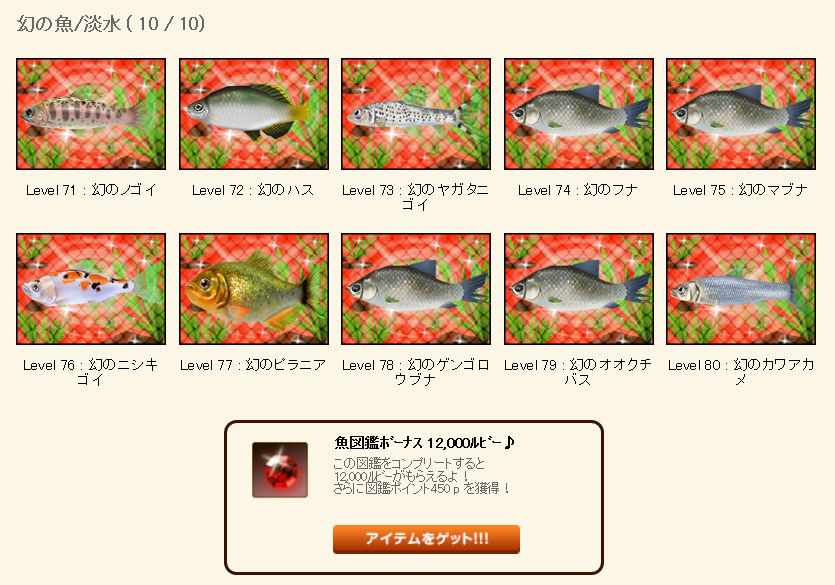Screen dimensions: 835x585
Task: Click the Level 74 幻のフナ fish image
Action: [x=579, y=114]
